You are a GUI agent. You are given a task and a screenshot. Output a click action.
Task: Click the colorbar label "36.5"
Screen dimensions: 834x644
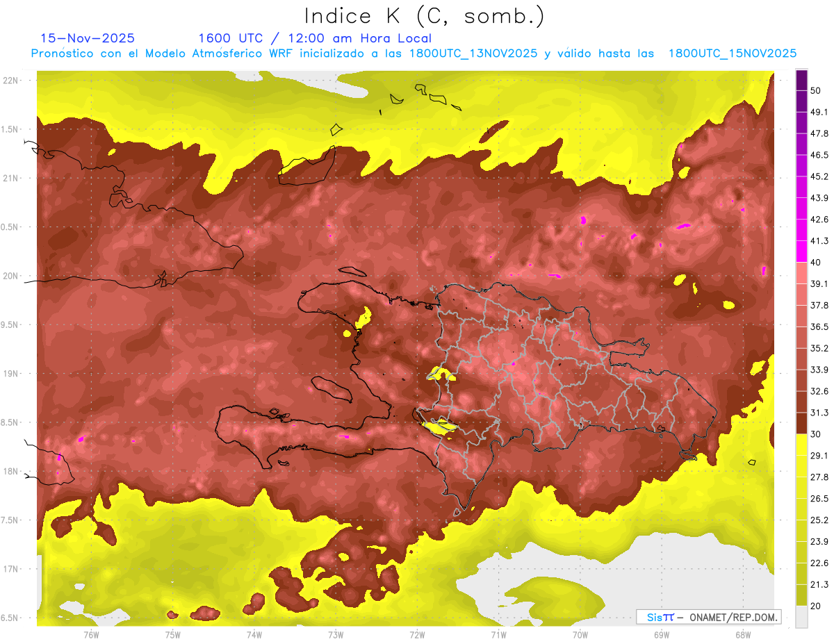[819, 327]
